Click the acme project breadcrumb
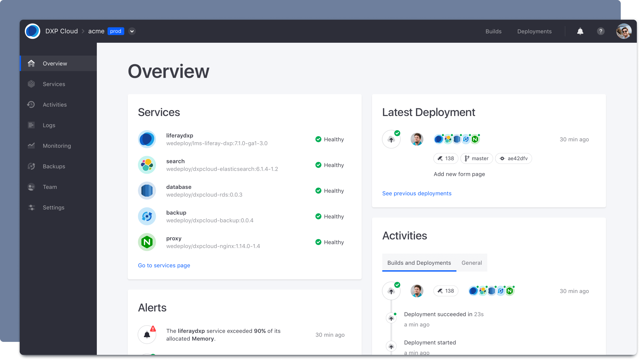Image resolution: width=644 pixels, height=362 pixels. [96, 31]
